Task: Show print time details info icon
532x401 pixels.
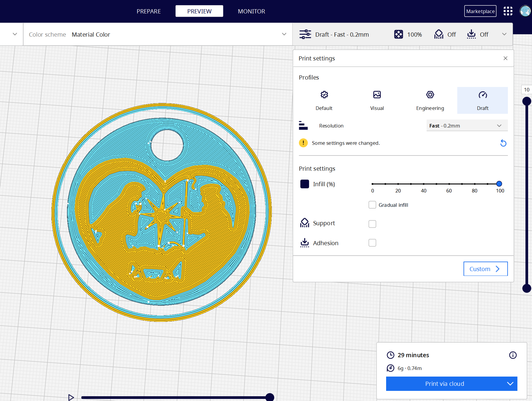Action: 513,355
